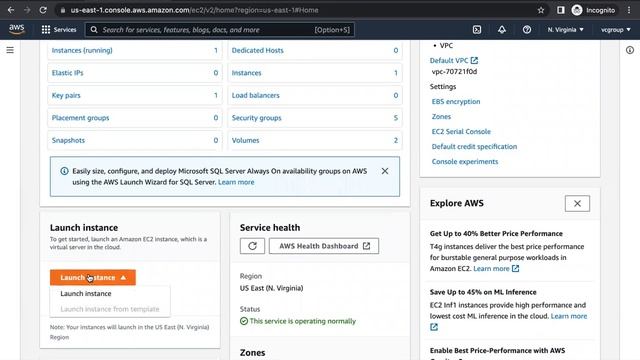Choose Launch instance from template option
640x360 pixels.
coord(110,309)
